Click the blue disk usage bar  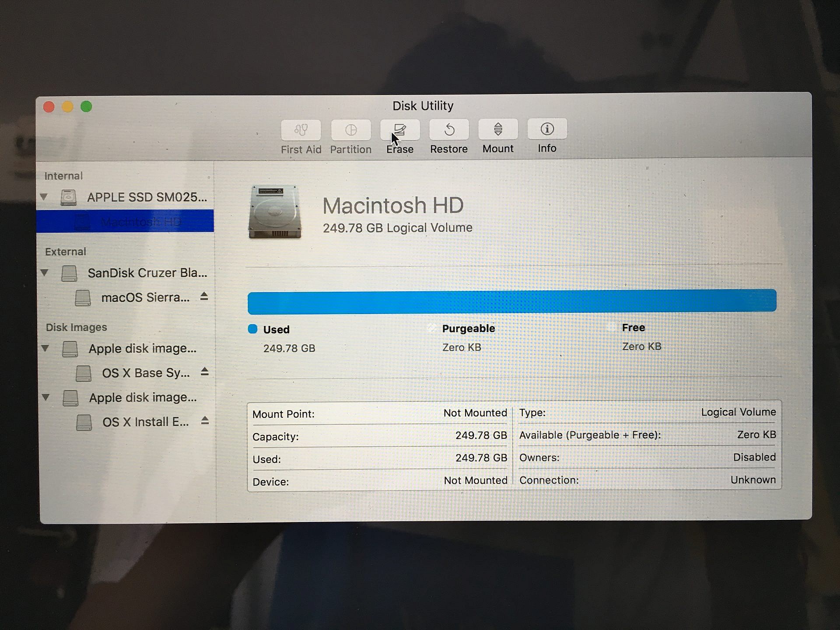point(512,301)
